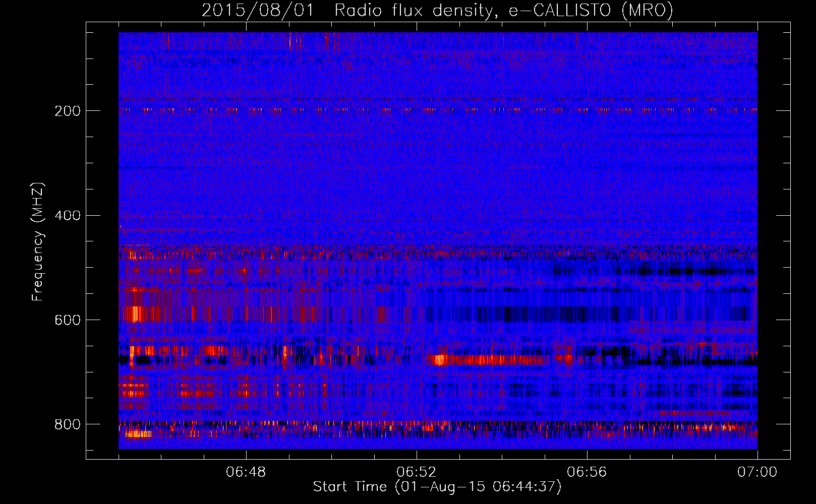Click the 07:00 time tick label
816x504 pixels.
(757, 472)
